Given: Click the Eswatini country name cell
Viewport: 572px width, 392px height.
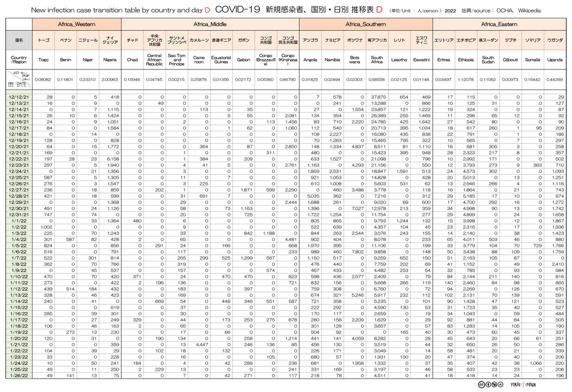Looking at the screenshot, I should (x=421, y=60).
